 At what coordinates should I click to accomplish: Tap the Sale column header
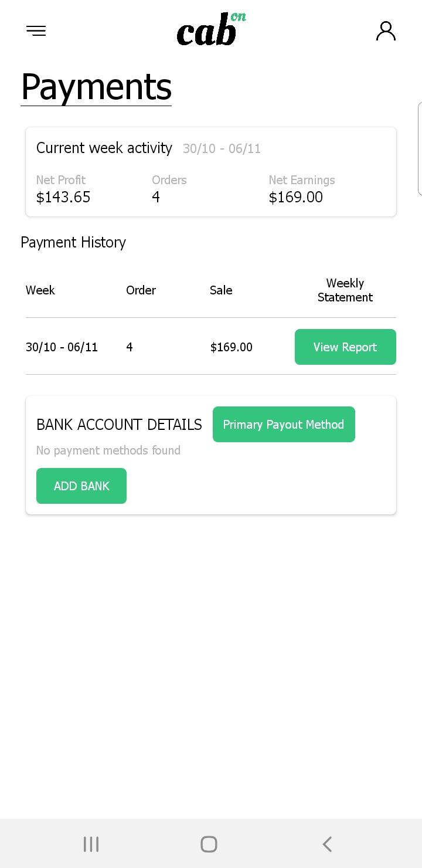[221, 290]
